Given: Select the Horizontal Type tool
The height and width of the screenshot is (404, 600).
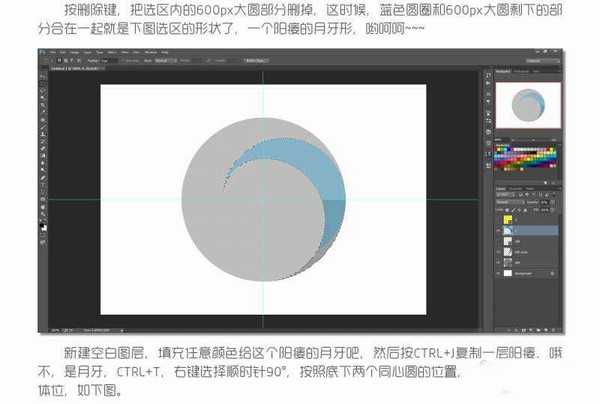Looking at the screenshot, I should 43,197.
